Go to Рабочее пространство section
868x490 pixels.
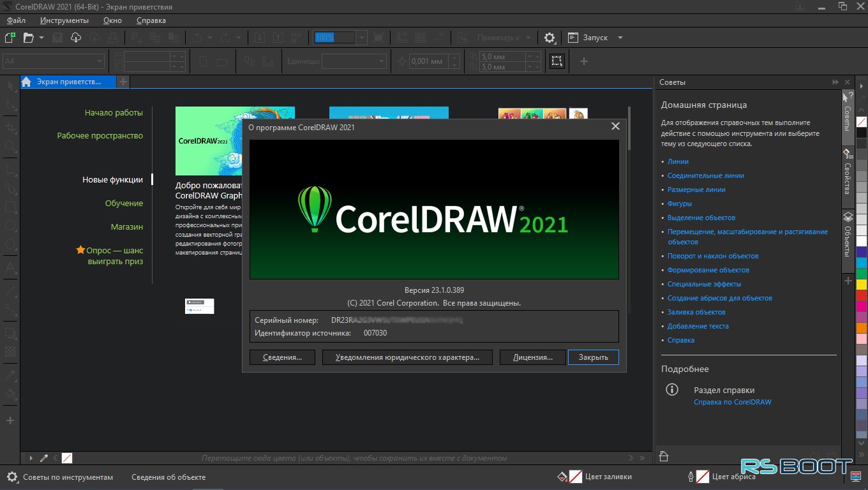pyautogui.click(x=100, y=135)
